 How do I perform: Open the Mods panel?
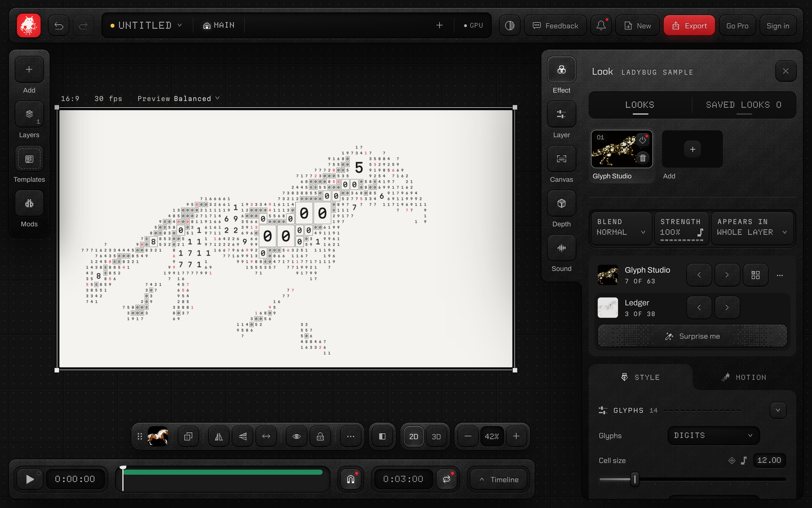[29, 203]
